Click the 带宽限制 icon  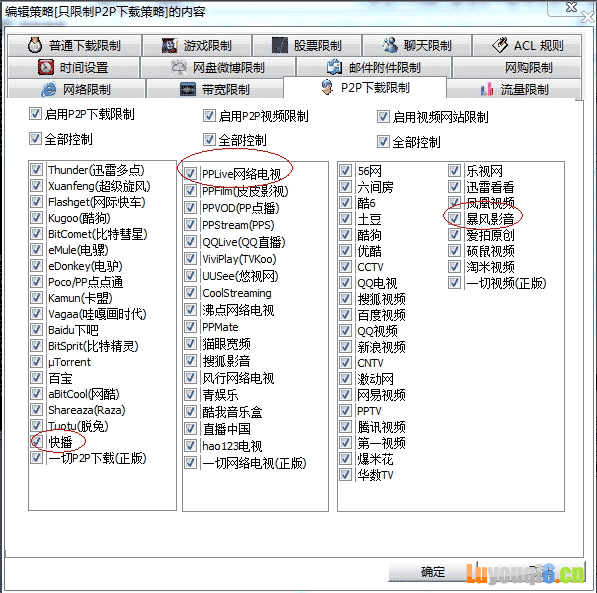click(188, 90)
